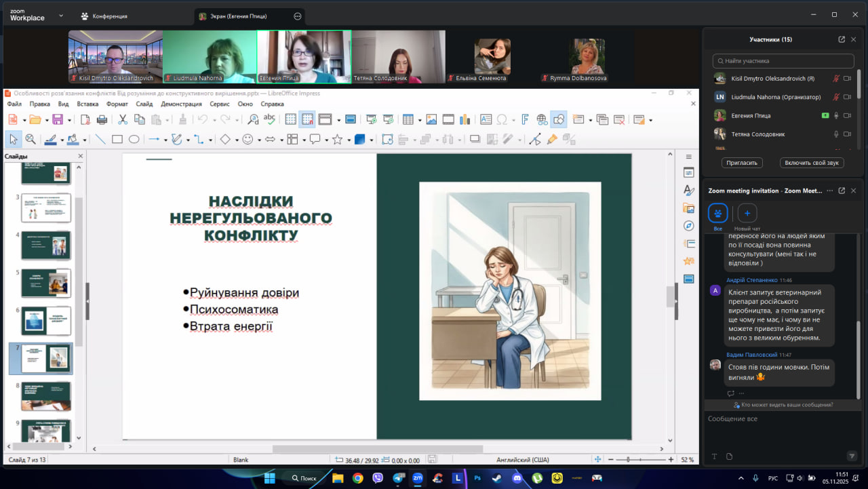
Task: Pop out the Participants panel
Action: (842, 39)
